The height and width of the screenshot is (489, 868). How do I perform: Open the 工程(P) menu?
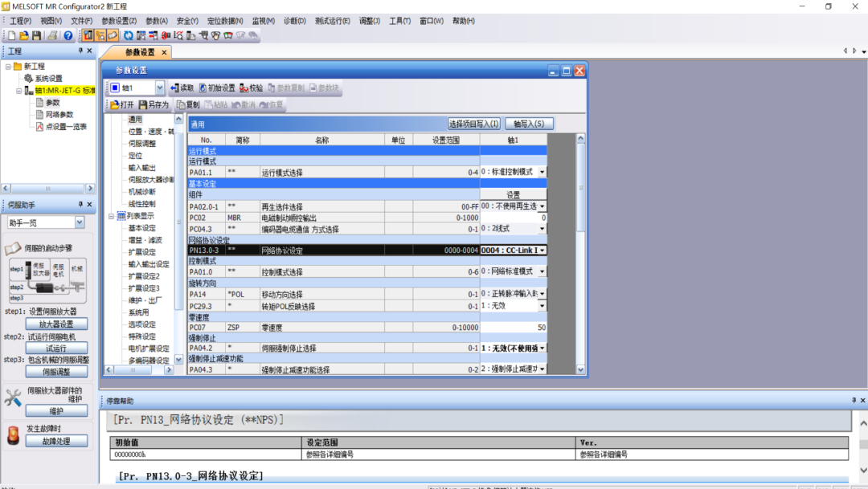pyautogui.click(x=20, y=21)
